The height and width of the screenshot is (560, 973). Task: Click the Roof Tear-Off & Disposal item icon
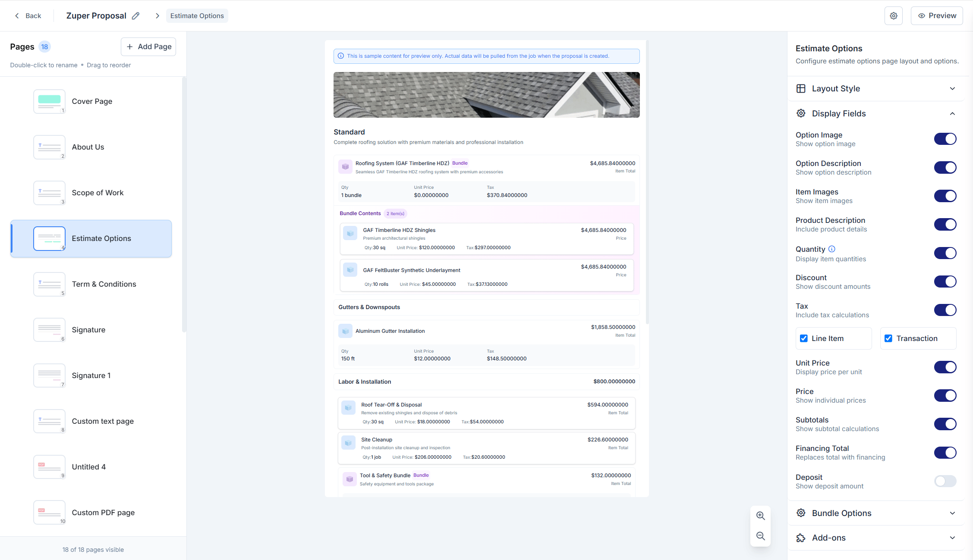348,408
